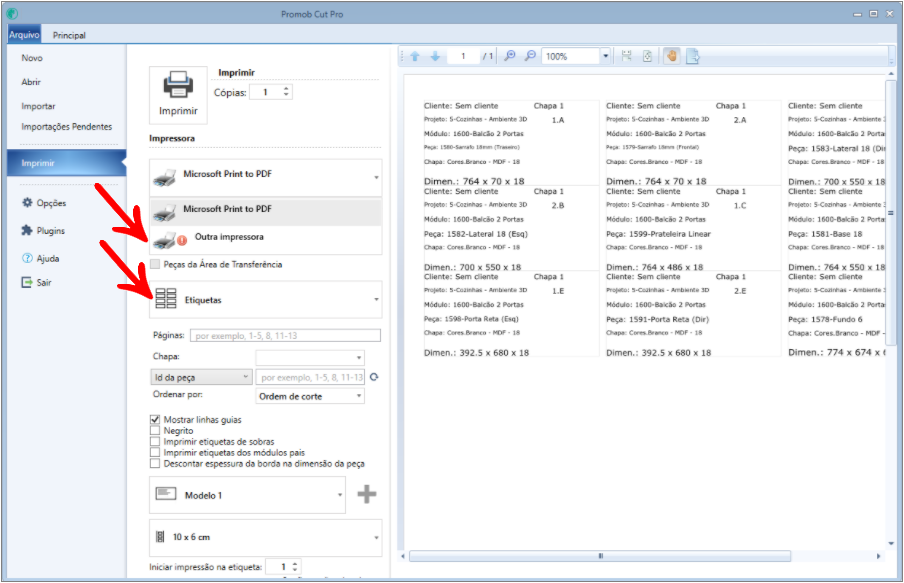This screenshot has width=904, height=583.
Task: Open the Id da peça filter dropdown
Action: click(201, 377)
